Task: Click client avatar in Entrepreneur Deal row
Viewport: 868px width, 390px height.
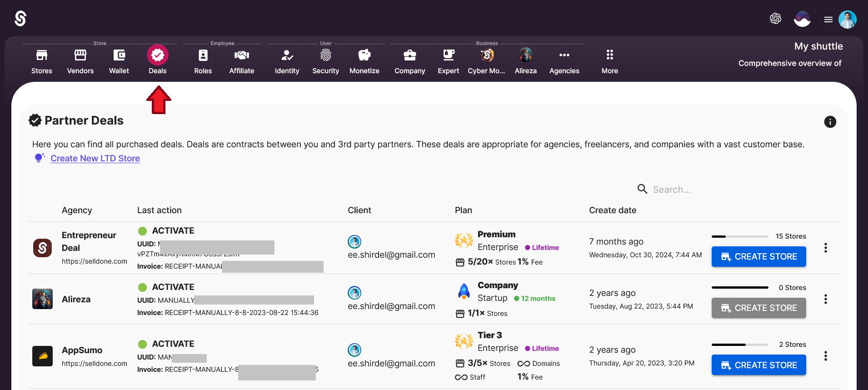Action: [354, 241]
